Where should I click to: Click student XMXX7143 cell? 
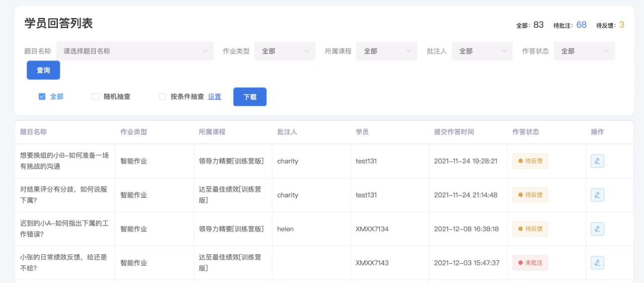click(x=372, y=263)
